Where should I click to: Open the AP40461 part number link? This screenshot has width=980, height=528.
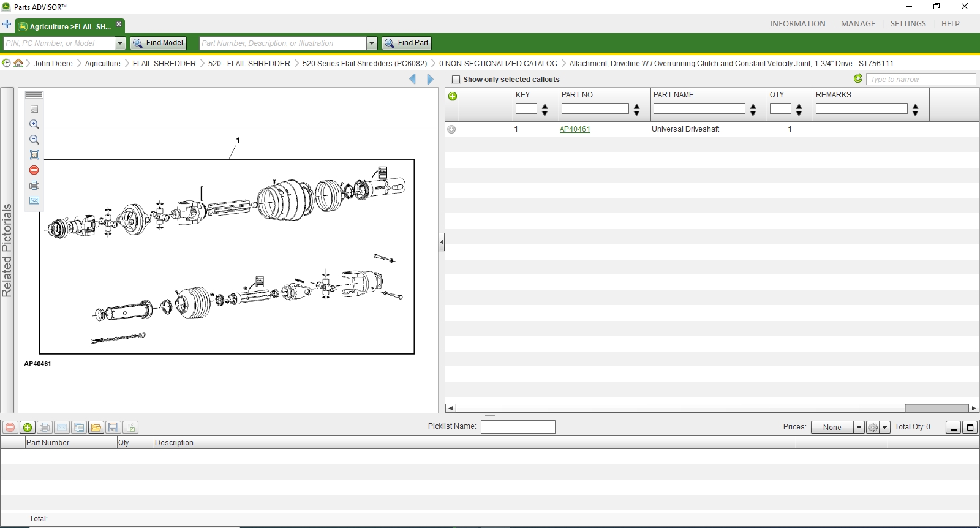tap(575, 129)
